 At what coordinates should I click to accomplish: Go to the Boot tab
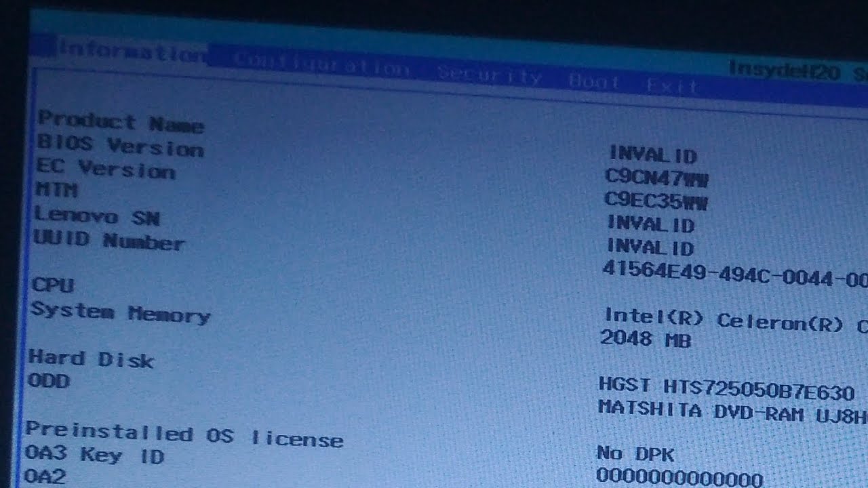point(594,82)
